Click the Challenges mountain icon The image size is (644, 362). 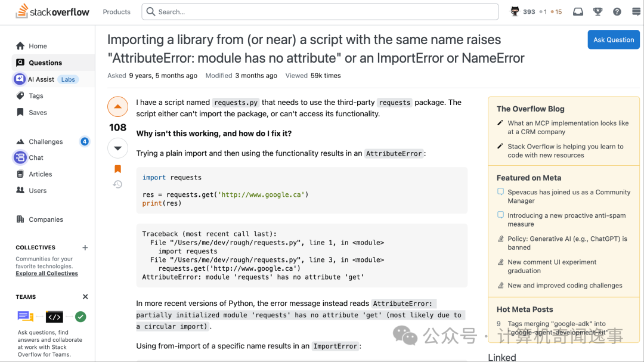click(20, 141)
